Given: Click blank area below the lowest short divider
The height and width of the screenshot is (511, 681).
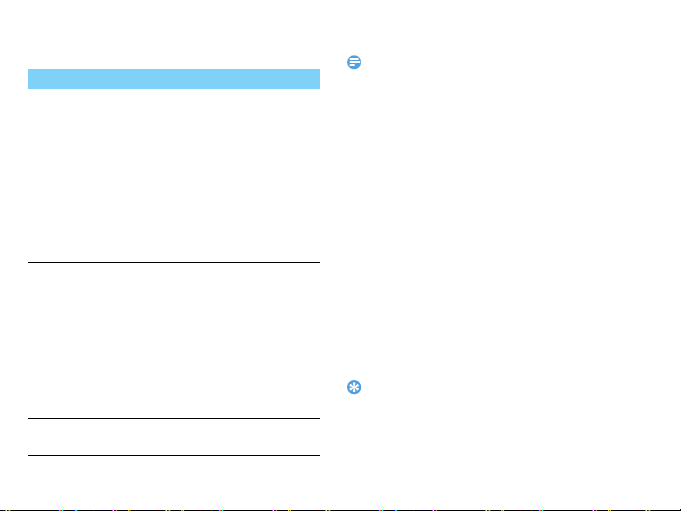Looking at the screenshot, I should coord(174,482).
